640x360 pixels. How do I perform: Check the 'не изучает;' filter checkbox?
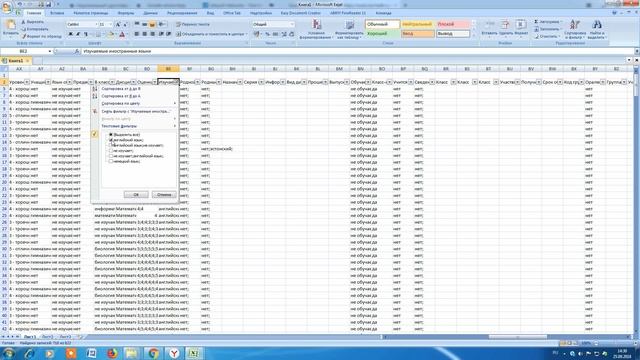[111, 151]
